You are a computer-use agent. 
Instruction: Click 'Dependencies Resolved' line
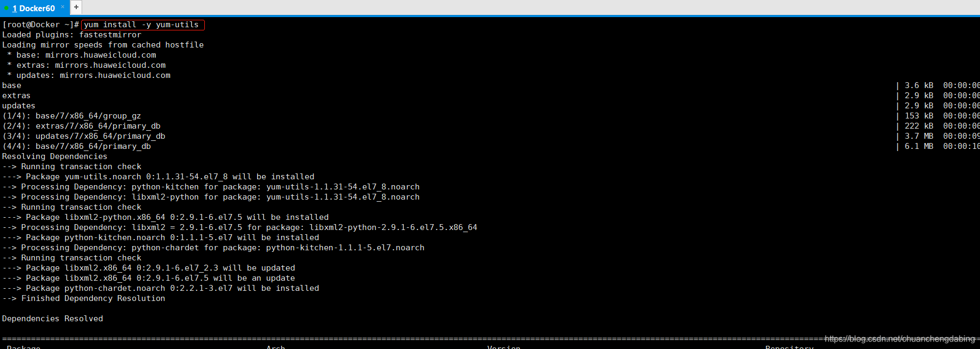52,319
